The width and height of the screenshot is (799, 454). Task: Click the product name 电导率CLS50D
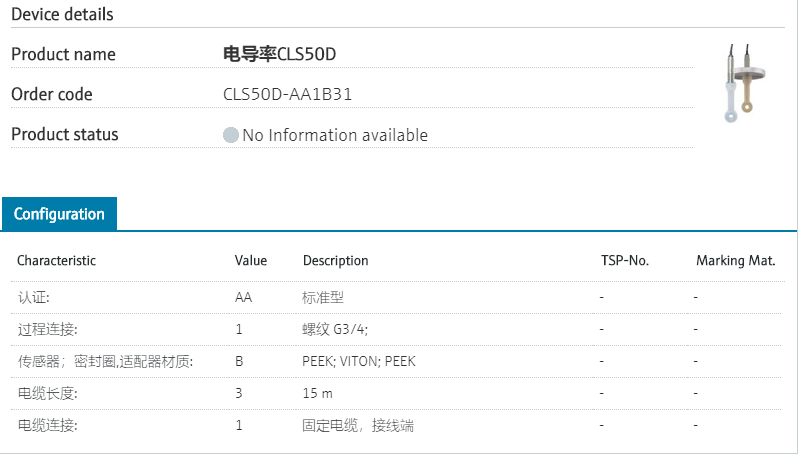pyautogui.click(x=287, y=54)
